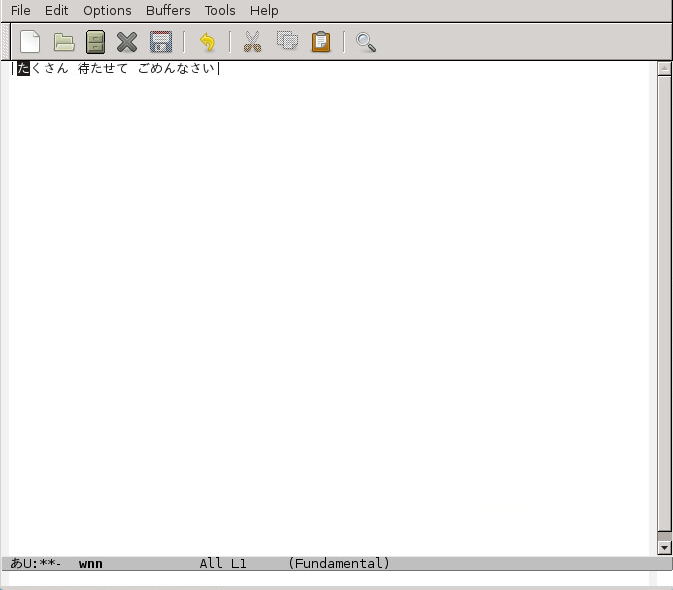Click the word 待たせて in the buffer

[103, 68]
